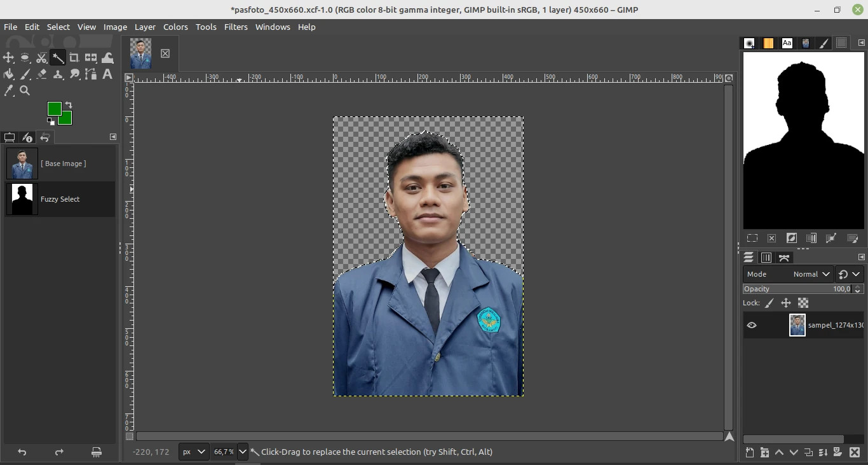This screenshot has width=868, height=465.
Task: Create a new layer with the bottom icon
Action: (750, 453)
